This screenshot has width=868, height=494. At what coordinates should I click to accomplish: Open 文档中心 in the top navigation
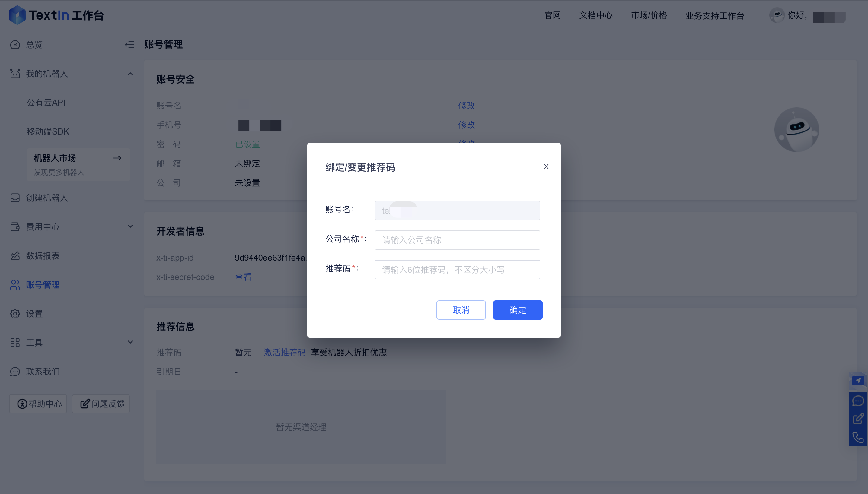pos(596,15)
